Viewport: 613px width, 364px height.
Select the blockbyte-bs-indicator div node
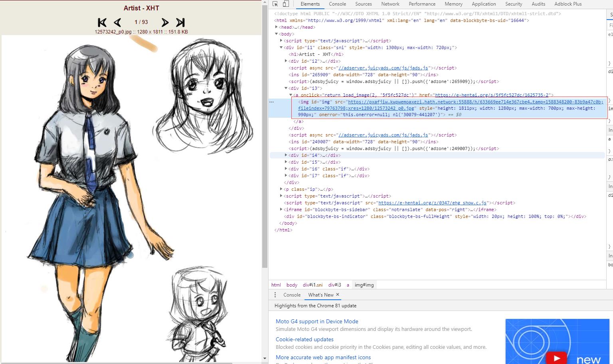(x=435, y=216)
